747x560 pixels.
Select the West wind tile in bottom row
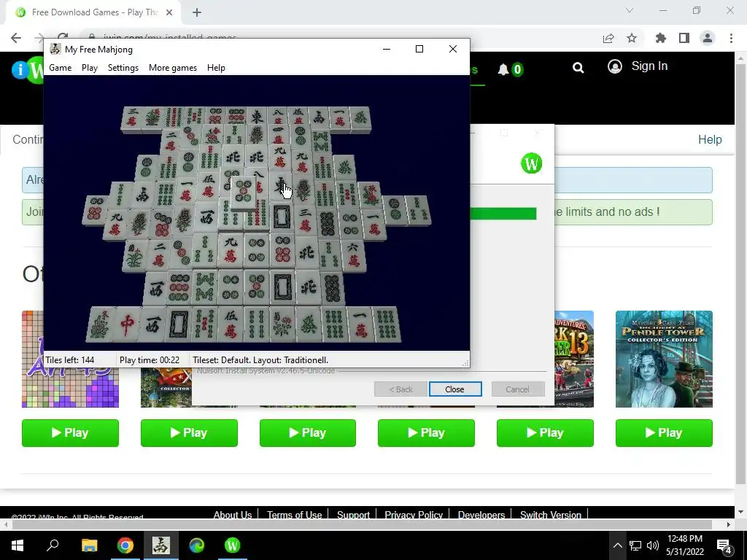(153, 324)
